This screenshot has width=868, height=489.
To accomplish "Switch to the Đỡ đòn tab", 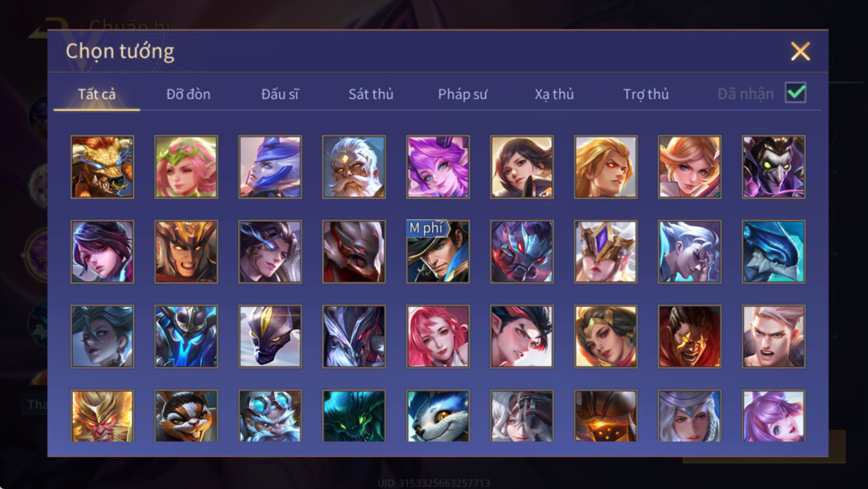I will point(188,94).
